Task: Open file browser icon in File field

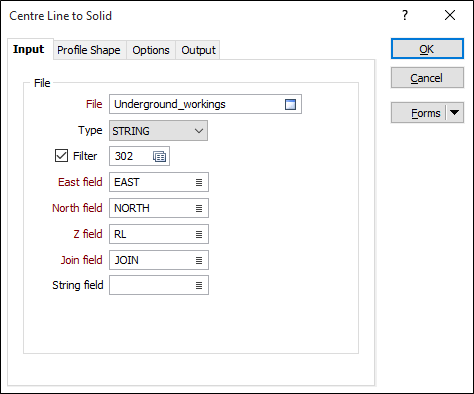Action: pyautogui.click(x=290, y=104)
